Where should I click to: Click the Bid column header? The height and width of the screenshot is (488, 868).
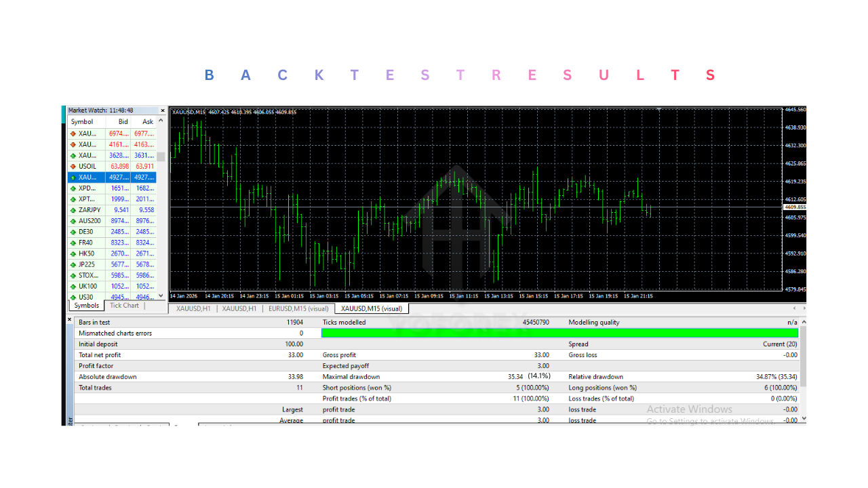[123, 122]
